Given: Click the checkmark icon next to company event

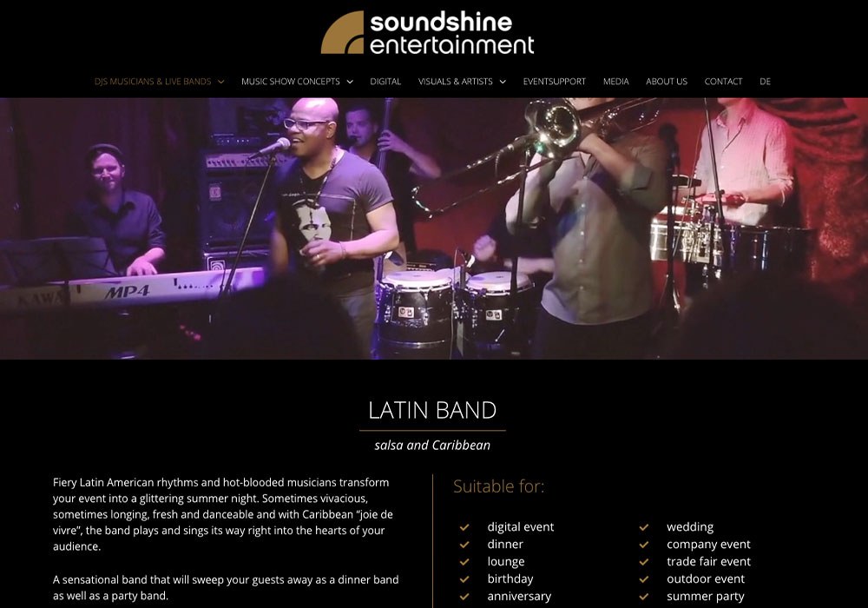Looking at the screenshot, I should 644,545.
